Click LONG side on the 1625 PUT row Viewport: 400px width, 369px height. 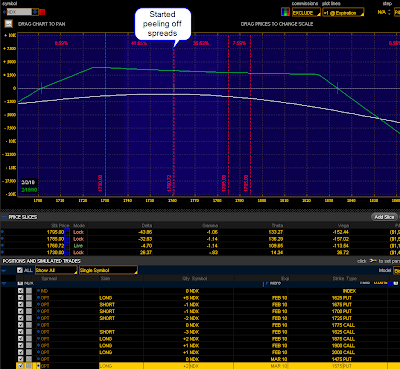[106, 298]
